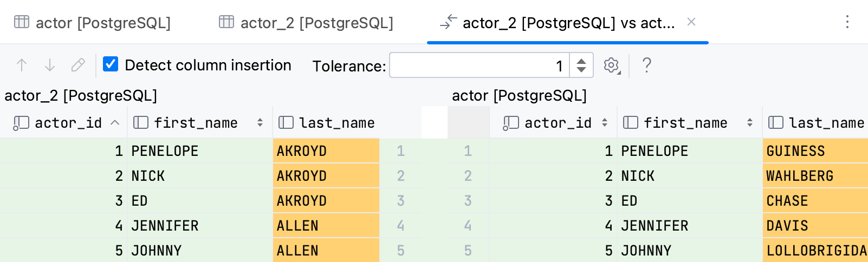Switch to actor [PostgreSQL] tab

click(x=93, y=23)
